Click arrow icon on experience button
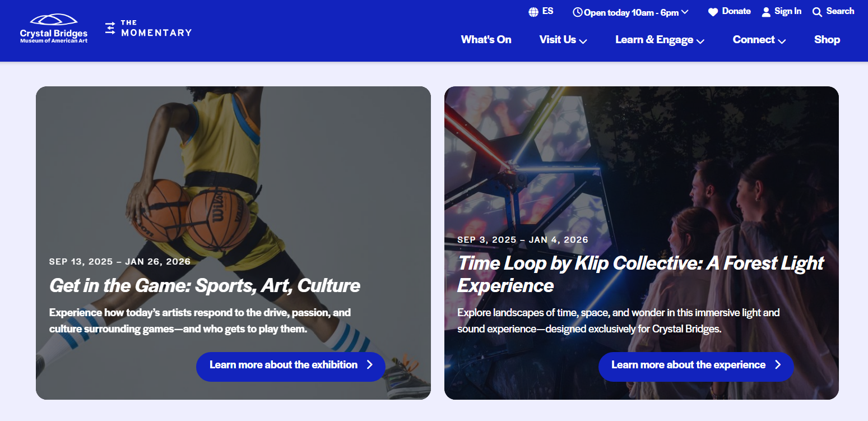 pos(778,365)
